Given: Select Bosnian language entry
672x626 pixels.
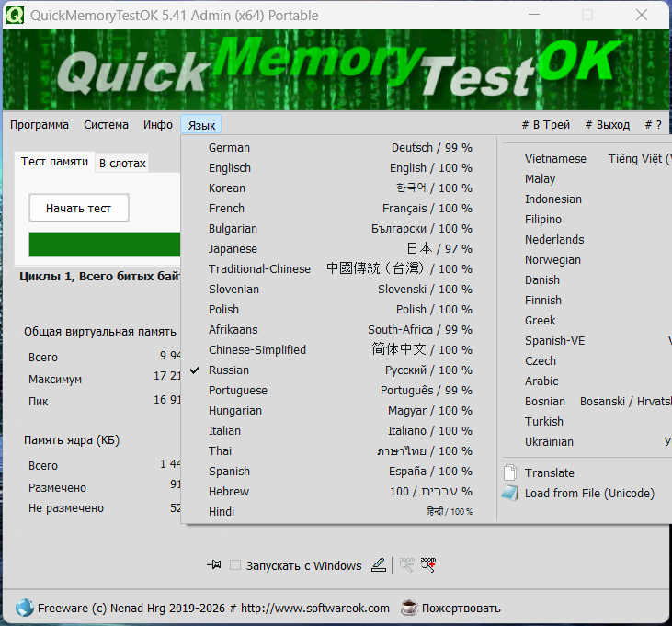Looking at the screenshot, I should 587,402.
